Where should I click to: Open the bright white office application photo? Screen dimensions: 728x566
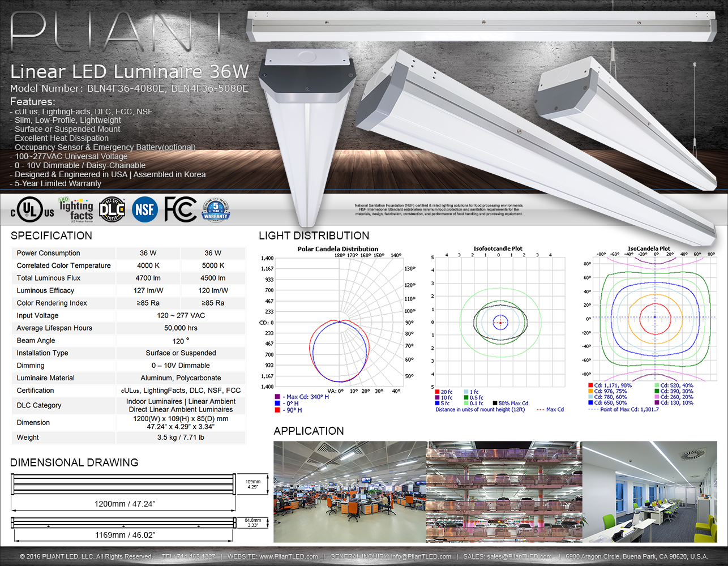(649, 492)
